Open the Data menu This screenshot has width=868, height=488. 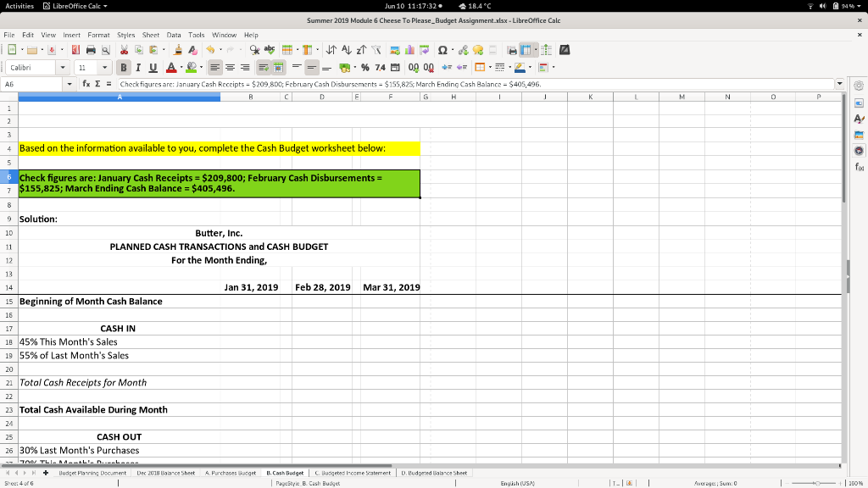172,35
